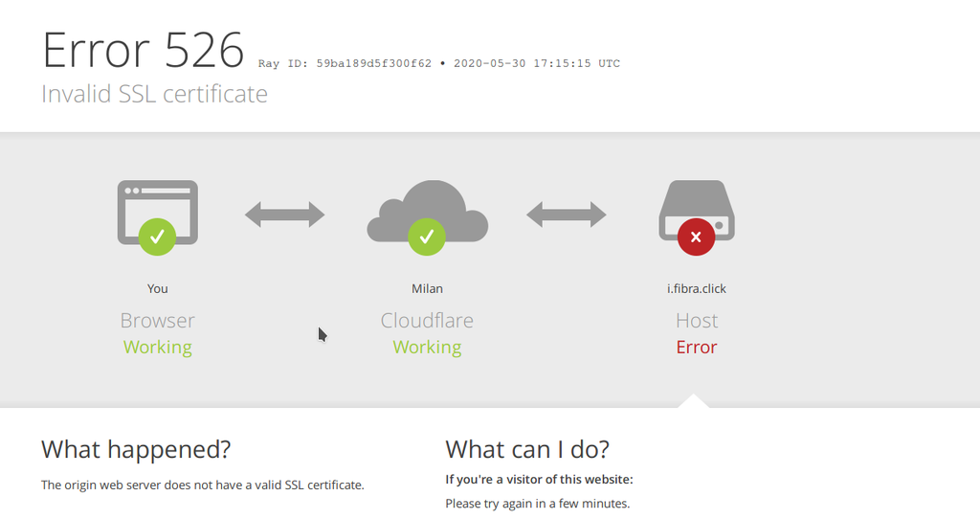Click the 'i.fibra.click' host label

[697, 288]
